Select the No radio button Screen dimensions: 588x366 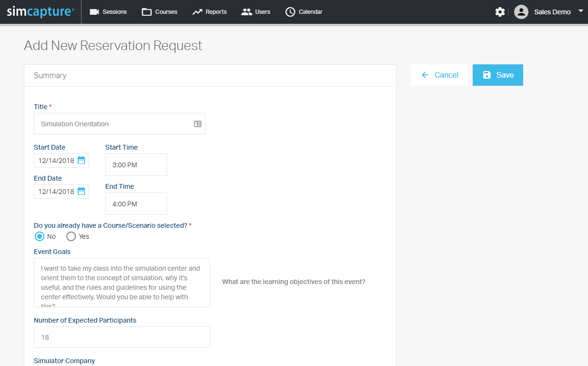point(40,236)
